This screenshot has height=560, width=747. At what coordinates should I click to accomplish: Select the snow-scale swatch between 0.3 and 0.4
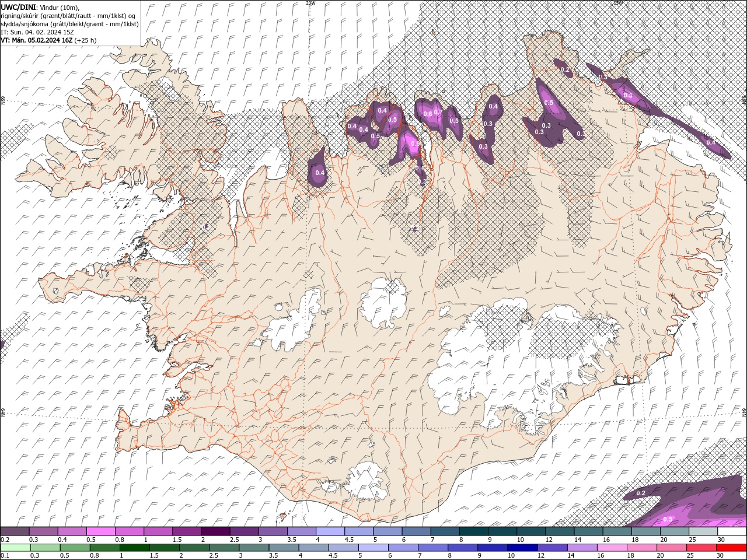click(x=44, y=531)
